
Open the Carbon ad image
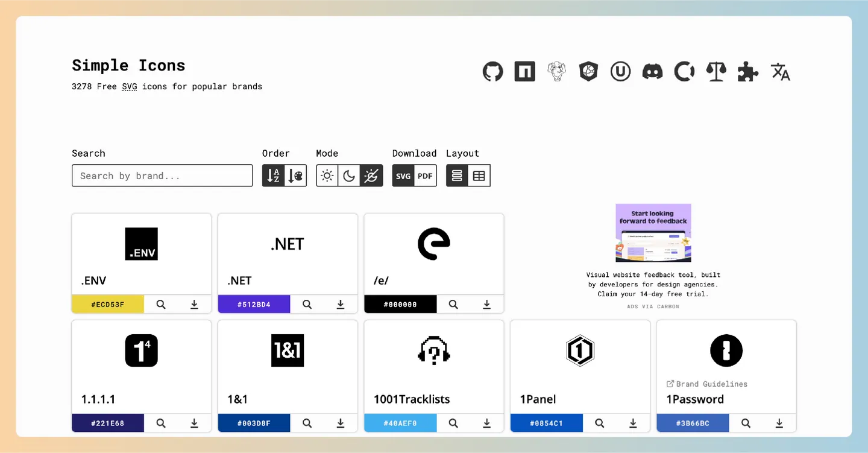653,233
